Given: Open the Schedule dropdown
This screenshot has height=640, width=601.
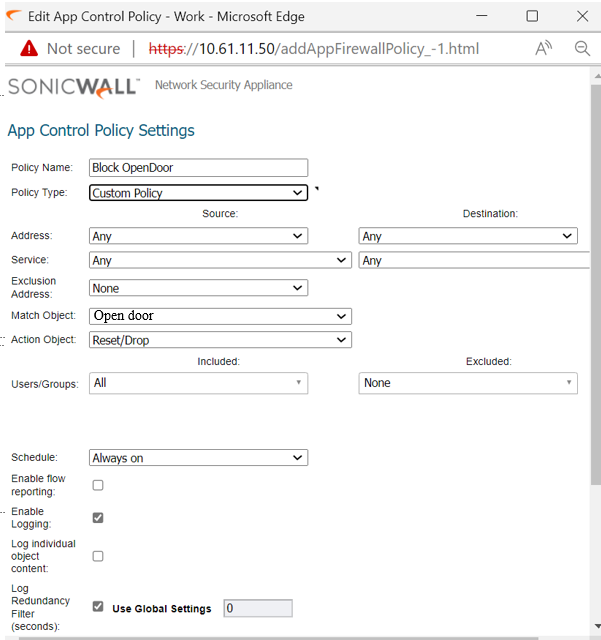Looking at the screenshot, I should 198,458.
